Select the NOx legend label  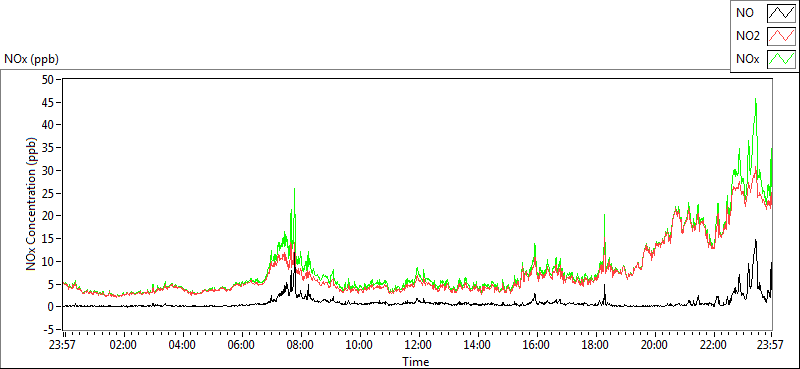(x=747, y=59)
